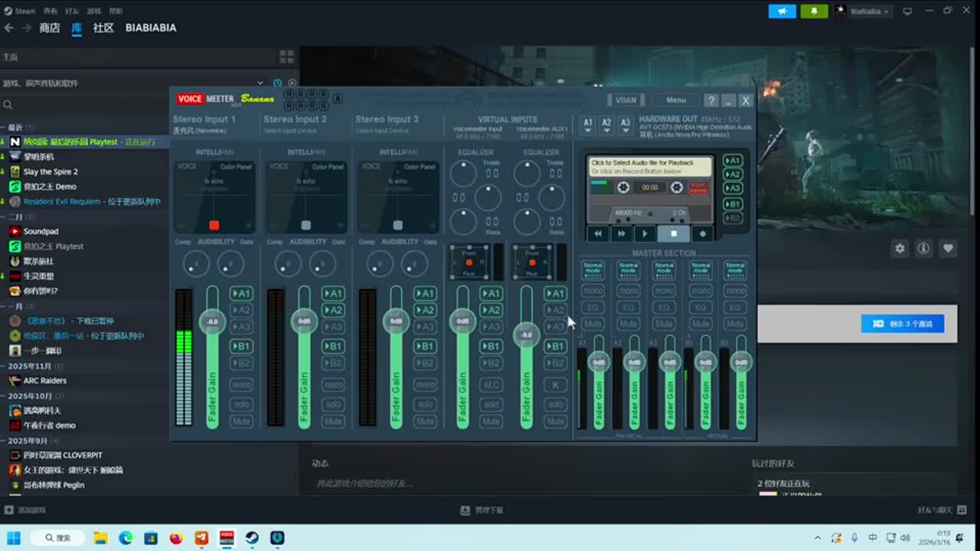
Task: Enable solo on Stereo Input 3
Action: point(425,405)
